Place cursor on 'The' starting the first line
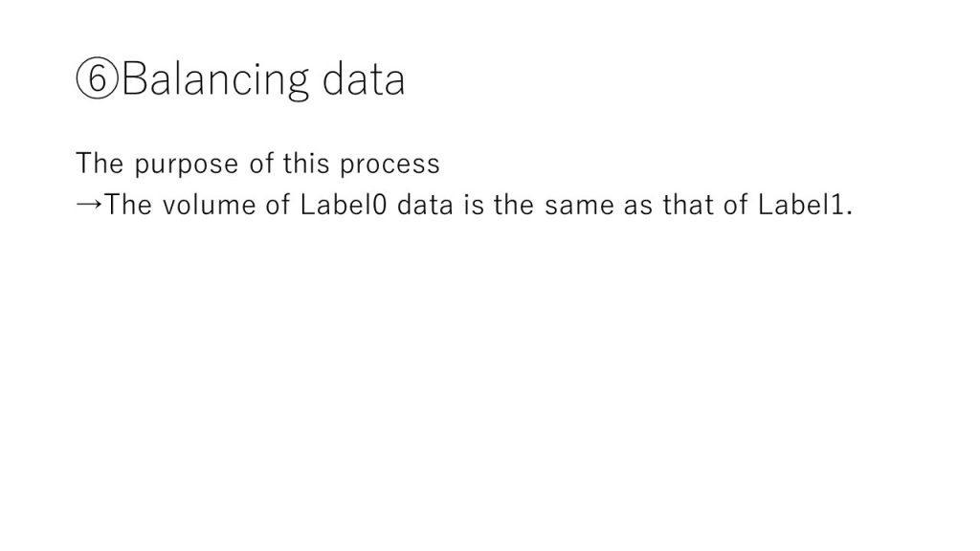This screenshot has width=980, height=551. [100, 164]
